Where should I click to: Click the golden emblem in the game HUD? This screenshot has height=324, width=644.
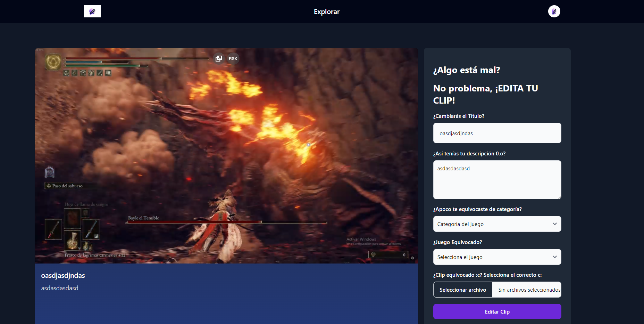coord(53,62)
